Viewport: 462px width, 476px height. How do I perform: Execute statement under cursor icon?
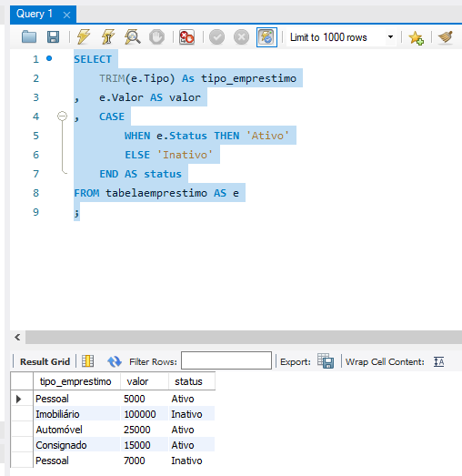[107, 37]
